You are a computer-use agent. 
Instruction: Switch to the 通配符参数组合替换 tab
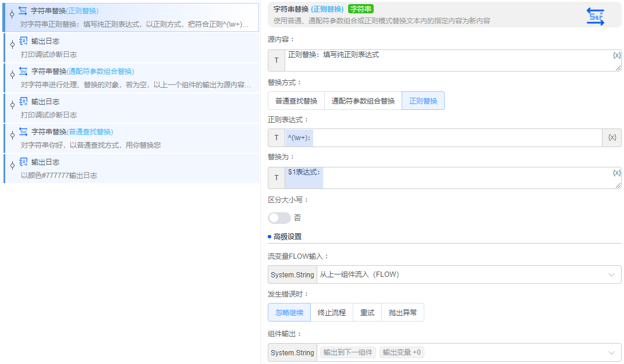coord(364,100)
